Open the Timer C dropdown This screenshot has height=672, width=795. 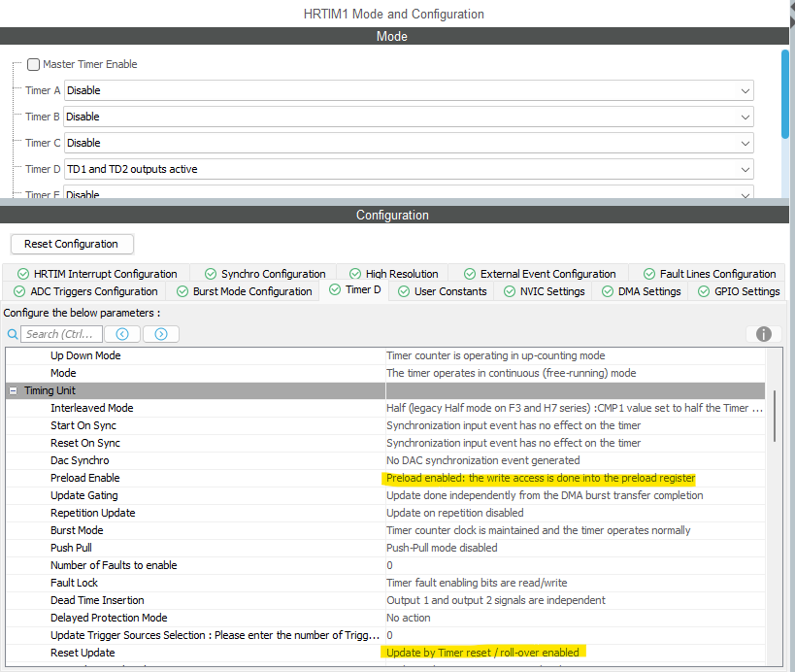[x=409, y=143]
